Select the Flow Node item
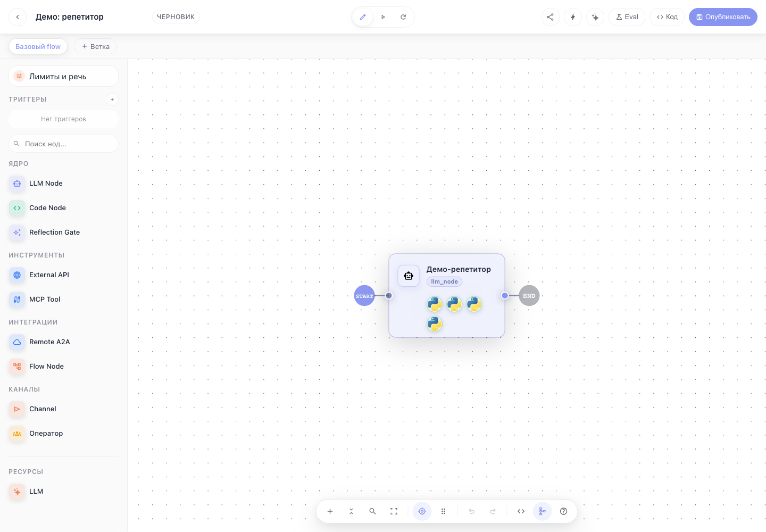This screenshot has width=766, height=532. (63, 367)
